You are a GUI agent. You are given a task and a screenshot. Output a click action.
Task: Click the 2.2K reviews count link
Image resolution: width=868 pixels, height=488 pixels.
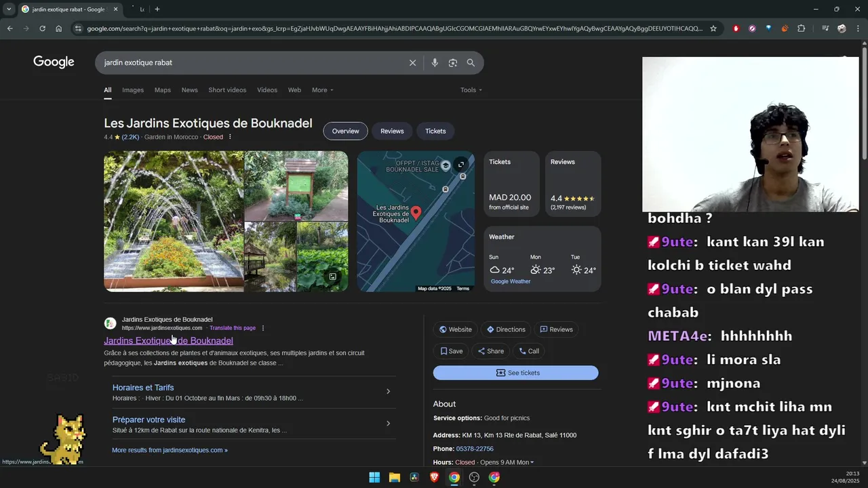pyautogui.click(x=130, y=137)
